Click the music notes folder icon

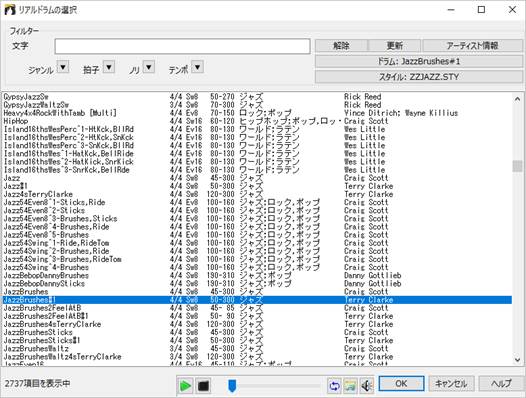tap(350, 386)
